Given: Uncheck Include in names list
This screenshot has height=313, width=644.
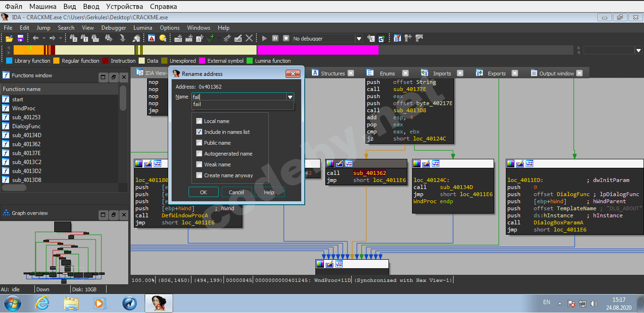Looking at the screenshot, I should (x=199, y=132).
